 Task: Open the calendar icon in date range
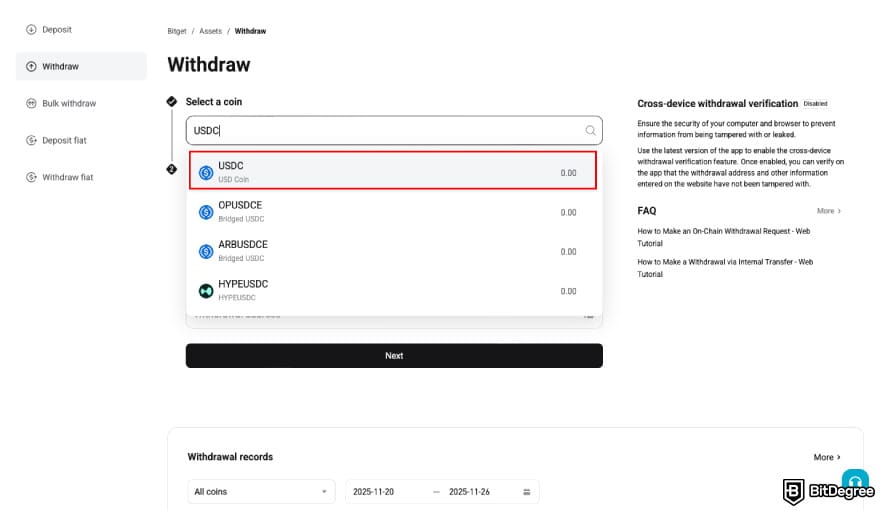(x=526, y=492)
